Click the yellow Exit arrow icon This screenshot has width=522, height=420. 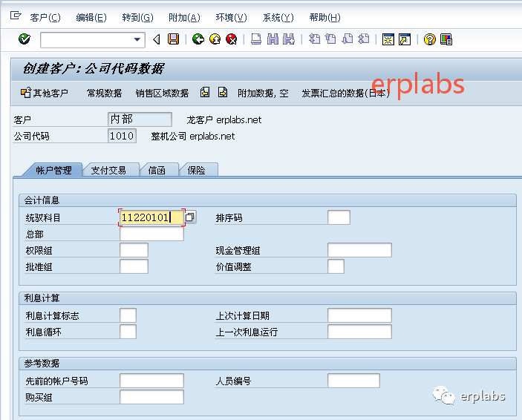pos(215,39)
